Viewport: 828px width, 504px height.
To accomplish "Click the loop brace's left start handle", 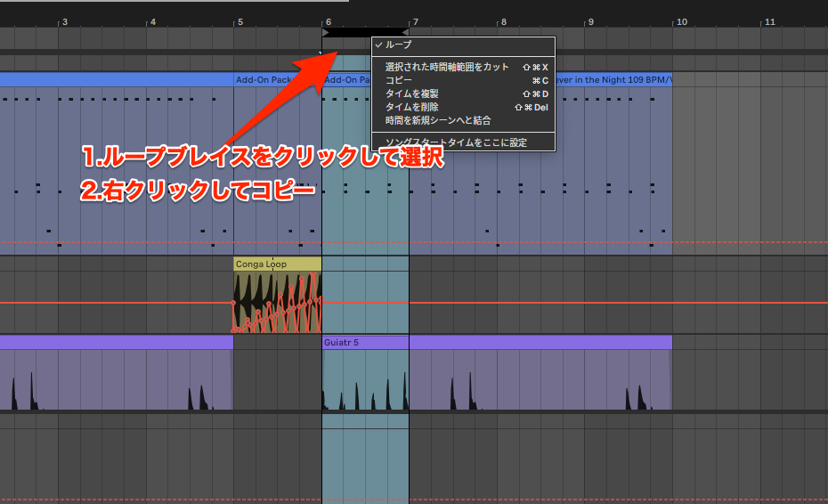I will tap(326, 33).
